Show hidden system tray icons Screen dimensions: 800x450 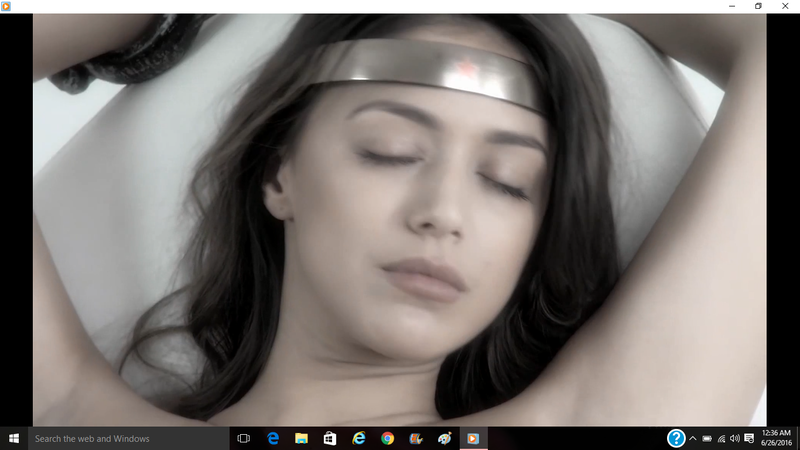(x=693, y=438)
